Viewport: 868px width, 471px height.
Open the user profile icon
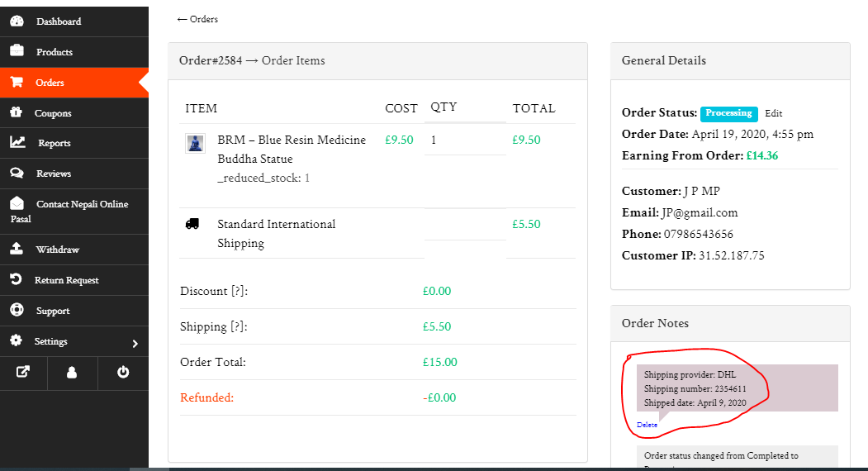click(x=72, y=372)
